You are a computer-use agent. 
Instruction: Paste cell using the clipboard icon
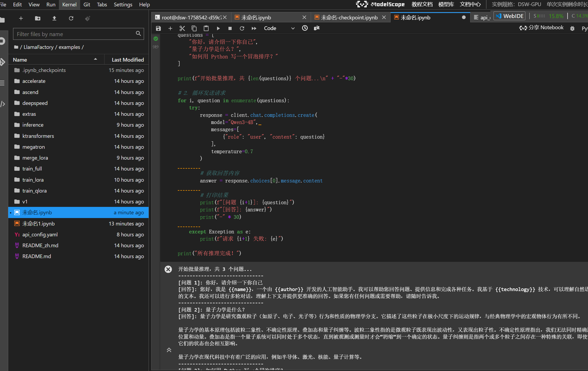click(x=206, y=28)
